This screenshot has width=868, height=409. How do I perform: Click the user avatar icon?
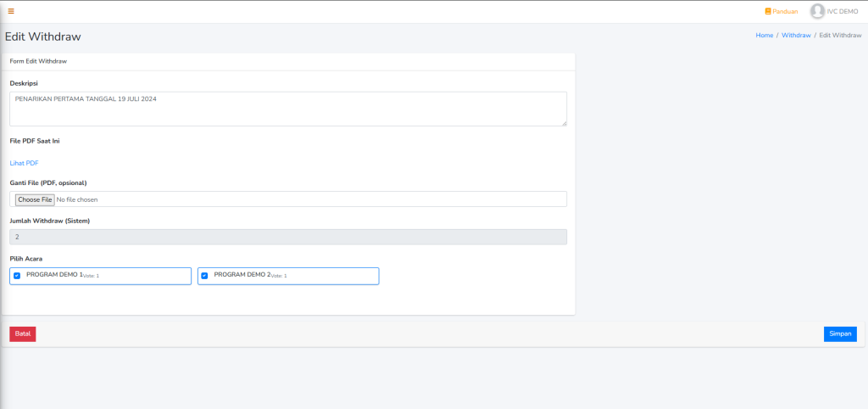(x=817, y=11)
